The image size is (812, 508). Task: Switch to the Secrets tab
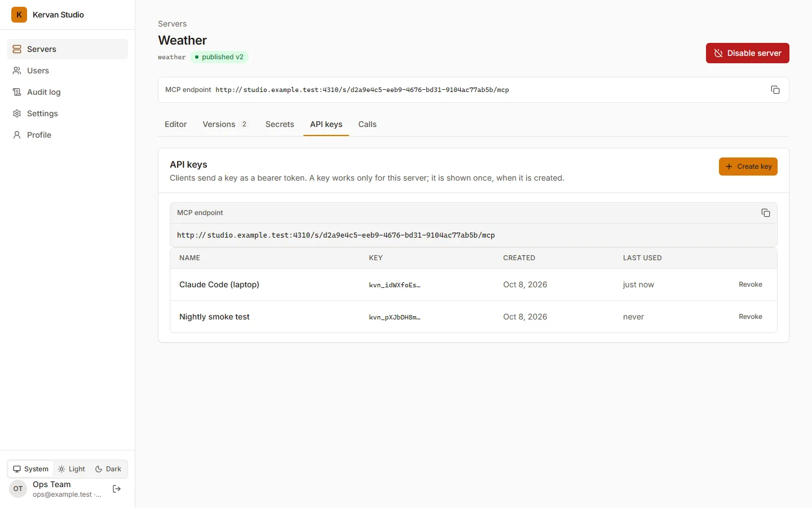tap(280, 124)
